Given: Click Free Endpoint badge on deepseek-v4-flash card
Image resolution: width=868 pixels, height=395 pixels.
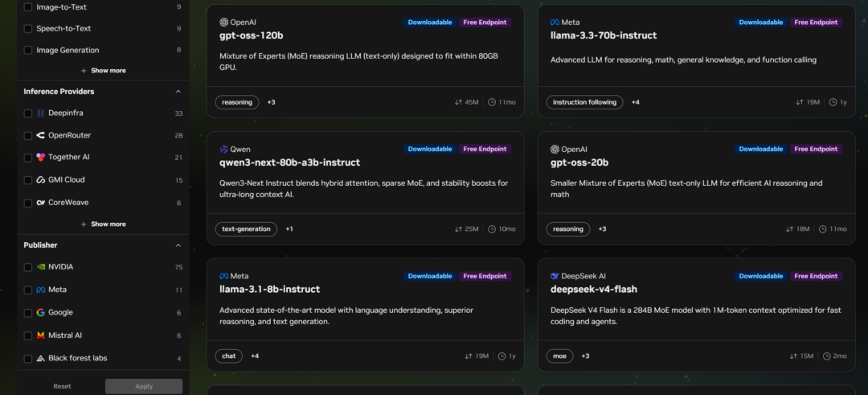Looking at the screenshot, I should click(816, 277).
